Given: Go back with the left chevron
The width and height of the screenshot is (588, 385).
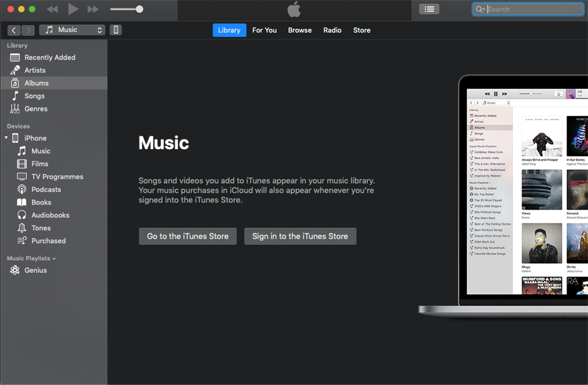Looking at the screenshot, I should [14, 30].
